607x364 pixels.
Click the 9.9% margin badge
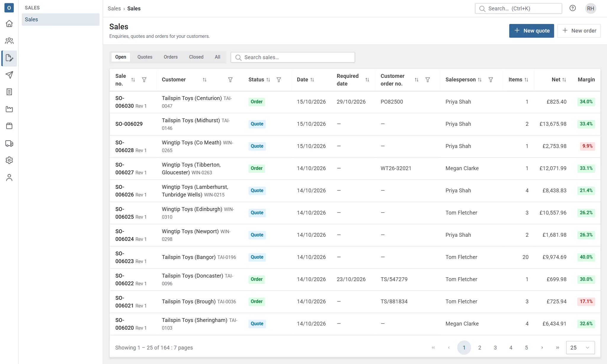click(x=587, y=146)
